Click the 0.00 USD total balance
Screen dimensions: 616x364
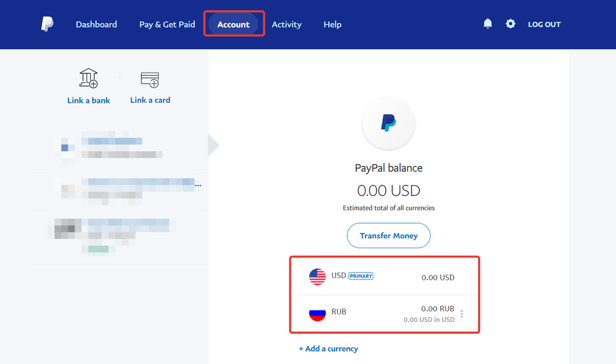(389, 191)
